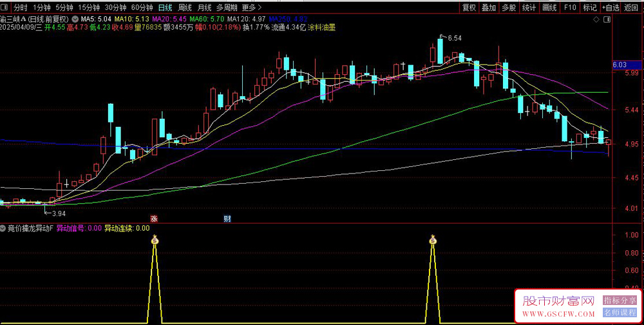Click the first money bag signal marker

[155, 239]
